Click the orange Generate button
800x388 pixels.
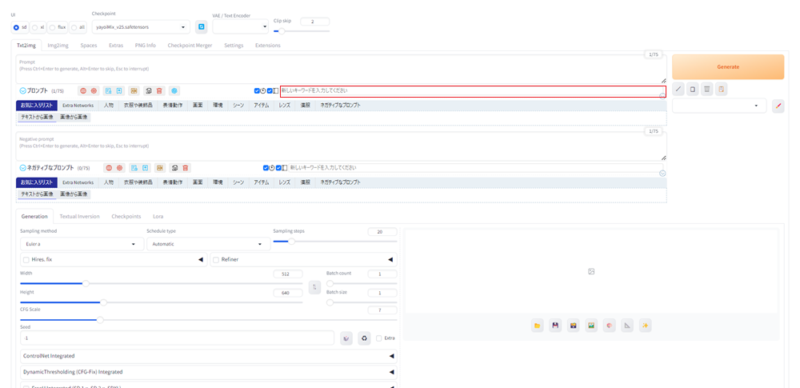click(728, 67)
